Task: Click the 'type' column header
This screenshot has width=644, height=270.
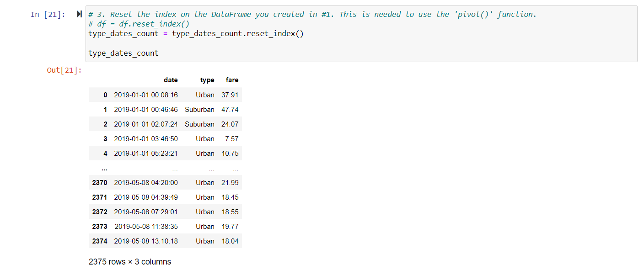Action: click(x=207, y=80)
